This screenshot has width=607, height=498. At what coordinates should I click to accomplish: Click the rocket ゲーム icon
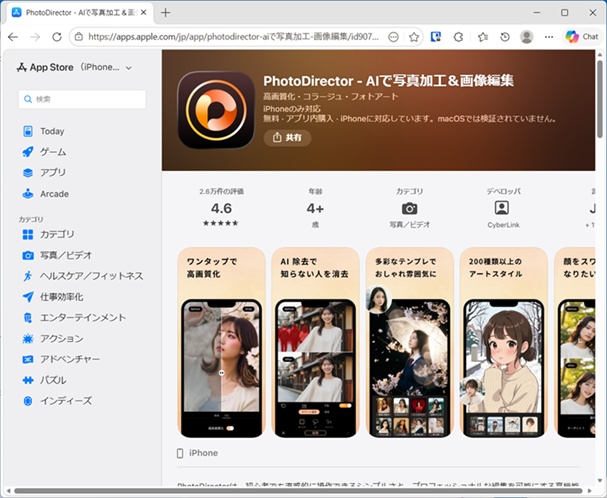(x=28, y=152)
